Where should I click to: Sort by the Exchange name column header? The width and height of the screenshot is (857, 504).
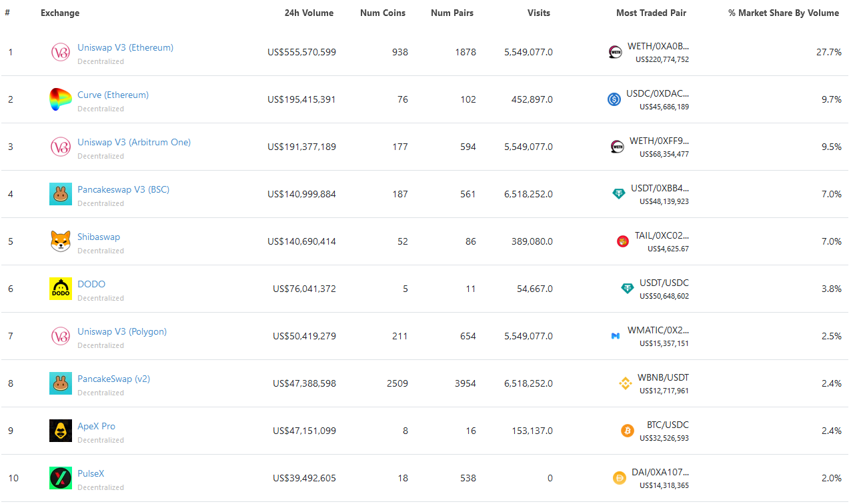[x=60, y=13]
